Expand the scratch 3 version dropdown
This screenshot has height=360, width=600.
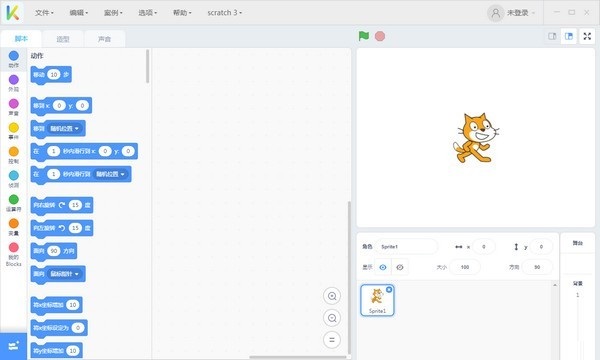225,13
